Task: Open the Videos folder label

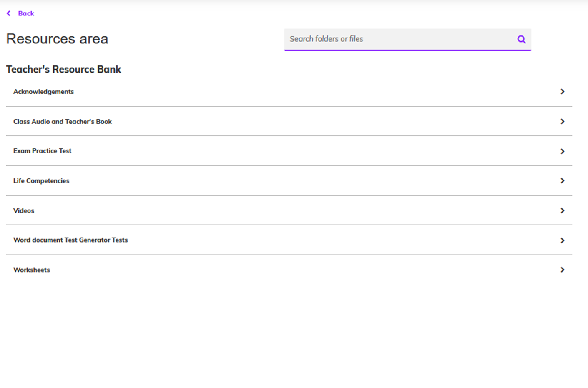Action: (24, 211)
